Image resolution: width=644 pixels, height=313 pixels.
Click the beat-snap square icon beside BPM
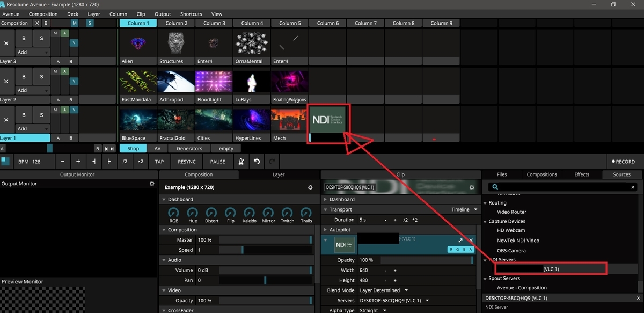click(5, 161)
